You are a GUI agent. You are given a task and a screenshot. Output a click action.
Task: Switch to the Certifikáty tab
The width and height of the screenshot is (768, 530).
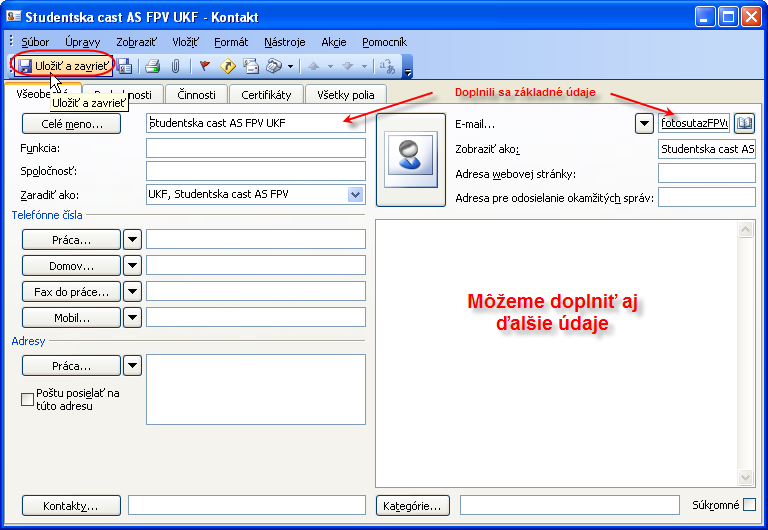[266, 95]
